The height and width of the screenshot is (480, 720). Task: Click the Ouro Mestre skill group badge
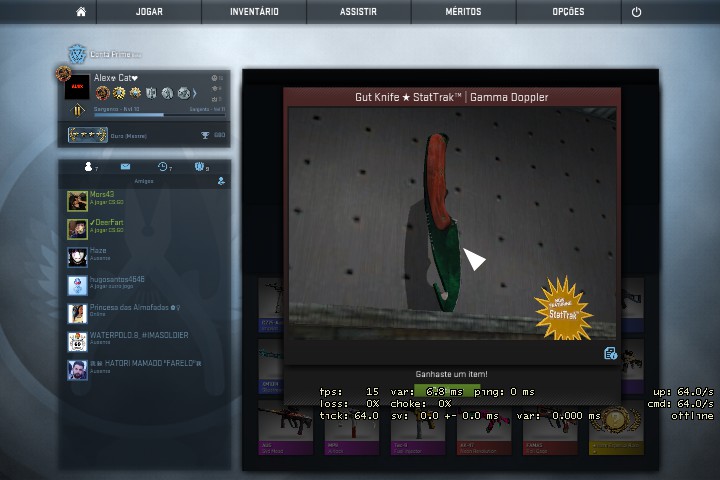[x=88, y=135]
